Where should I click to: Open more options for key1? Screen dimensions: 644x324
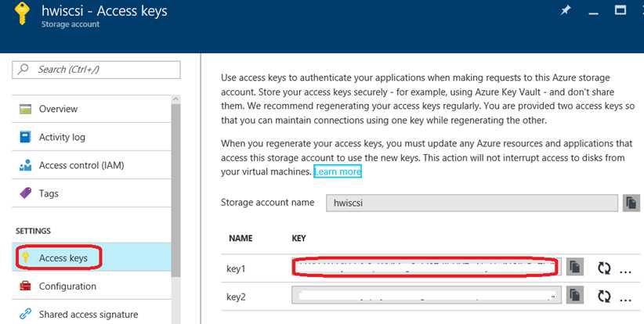[x=625, y=272]
